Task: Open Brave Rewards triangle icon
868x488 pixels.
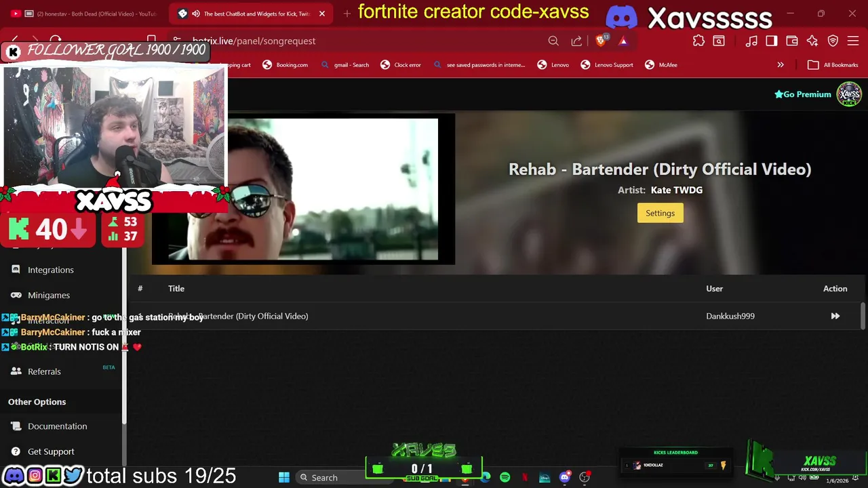Action: coord(623,41)
